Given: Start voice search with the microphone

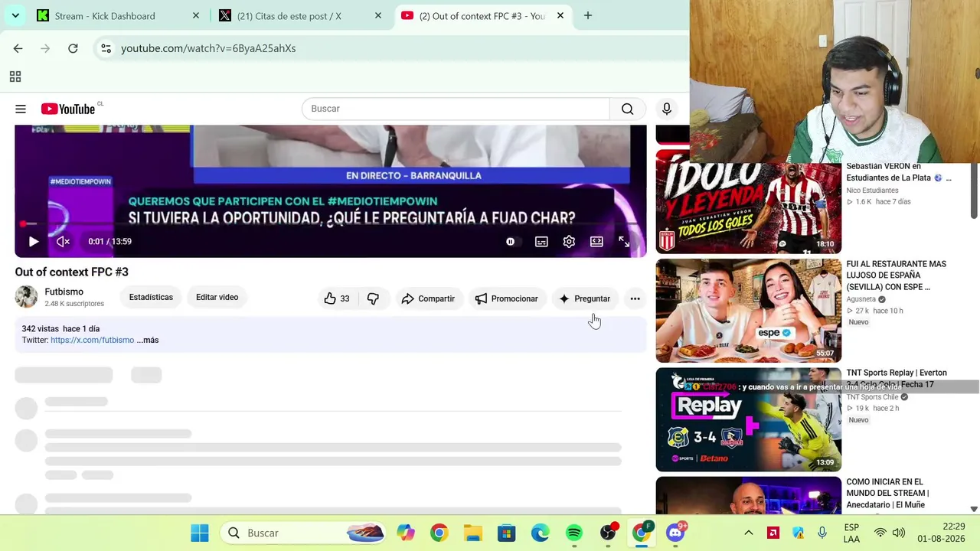Looking at the screenshot, I should (x=667, y=109).
